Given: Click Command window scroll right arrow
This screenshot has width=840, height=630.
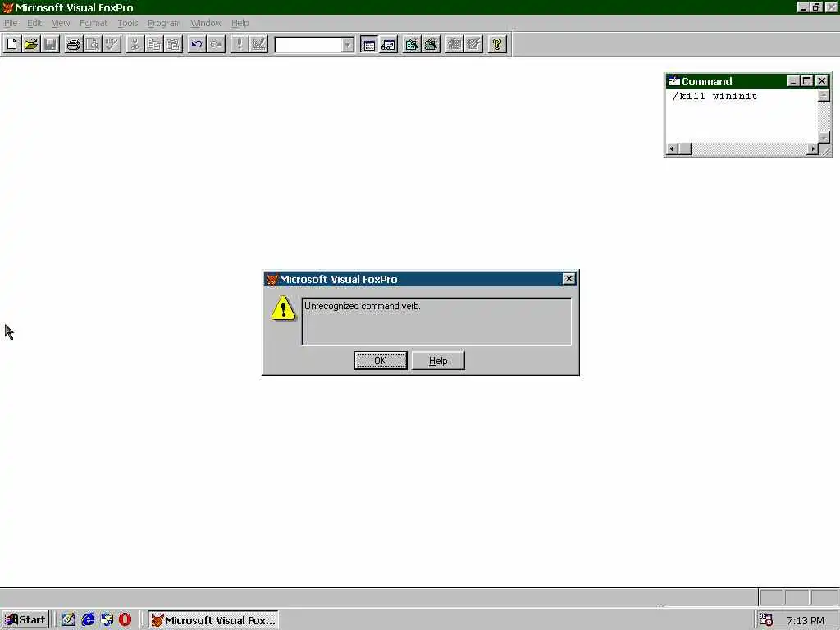Looking at the screenshot, I should pos(813,149).
